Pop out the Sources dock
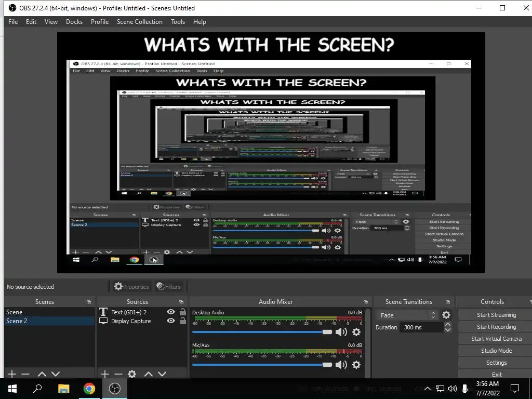532x399 pixels. pos(181,302)
